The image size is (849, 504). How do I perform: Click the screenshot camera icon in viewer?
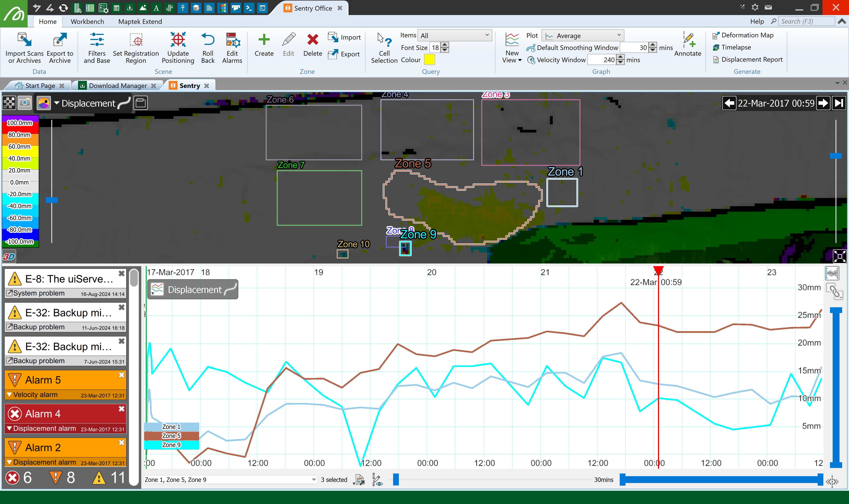25,103
